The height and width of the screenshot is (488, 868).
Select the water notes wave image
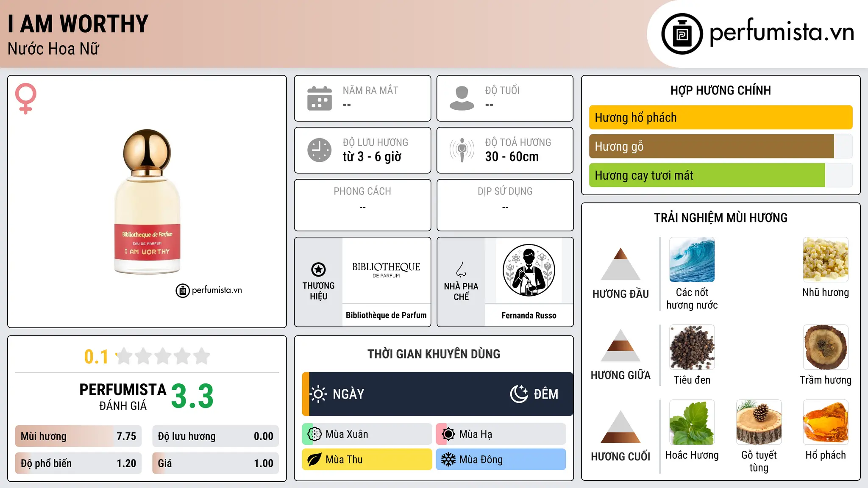click(x=692, y=260)
